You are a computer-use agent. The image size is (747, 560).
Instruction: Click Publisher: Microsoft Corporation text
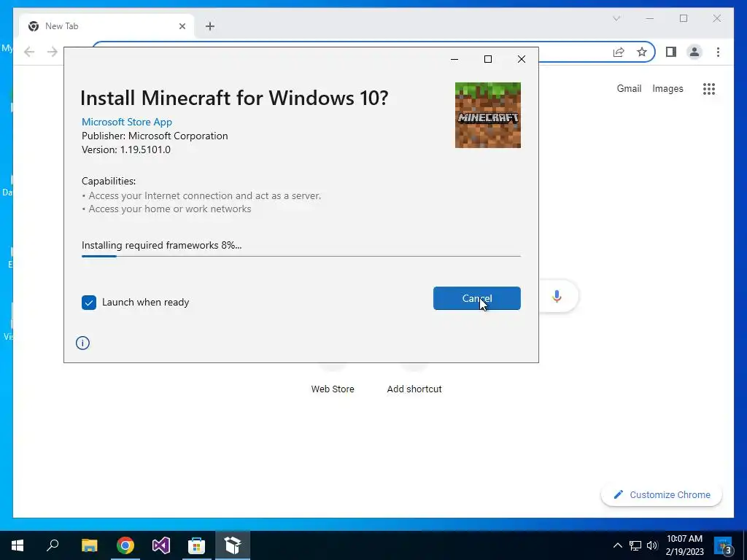click(155, 136)
